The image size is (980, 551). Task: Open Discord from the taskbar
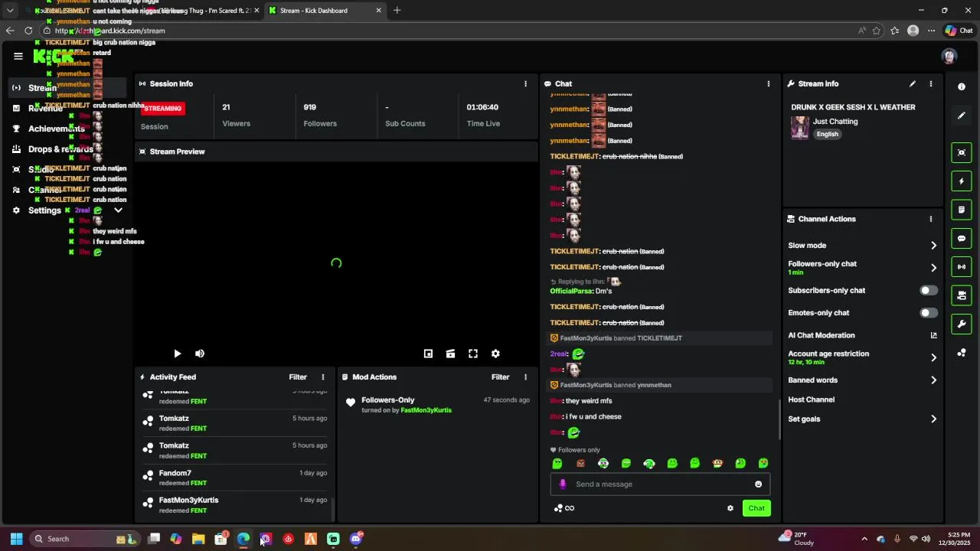pyautogui.click(x=356, y=539)
